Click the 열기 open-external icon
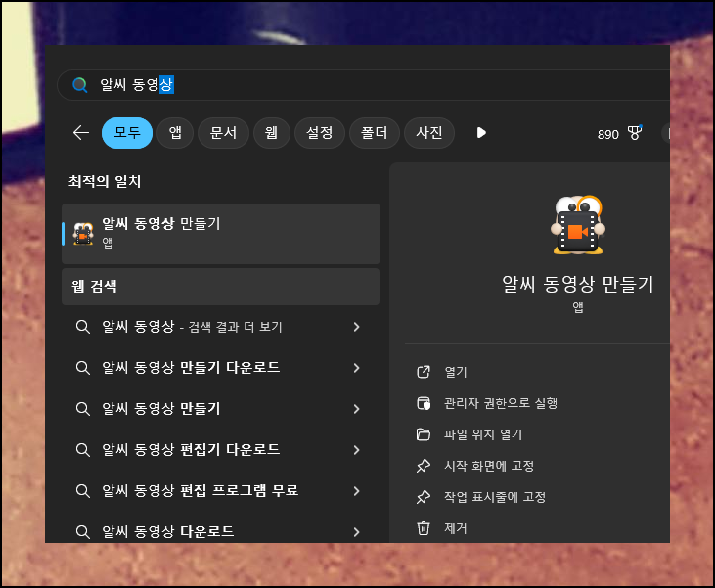Viewport: 715px width, 588px height. pyautogui.click(x=424, y=372)
